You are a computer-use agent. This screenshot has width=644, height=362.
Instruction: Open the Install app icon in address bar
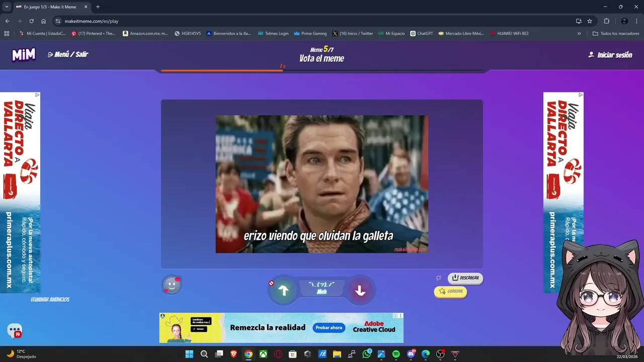coord(579,21)
